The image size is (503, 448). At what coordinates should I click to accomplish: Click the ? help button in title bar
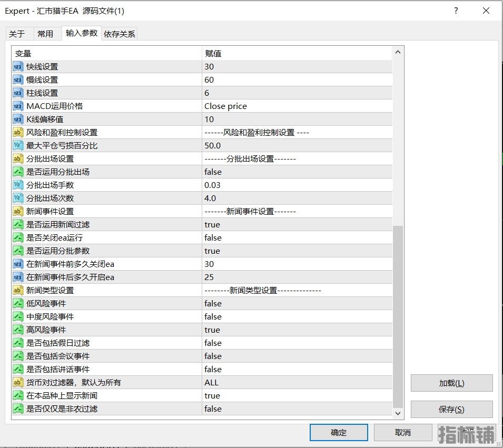[456, 11]
